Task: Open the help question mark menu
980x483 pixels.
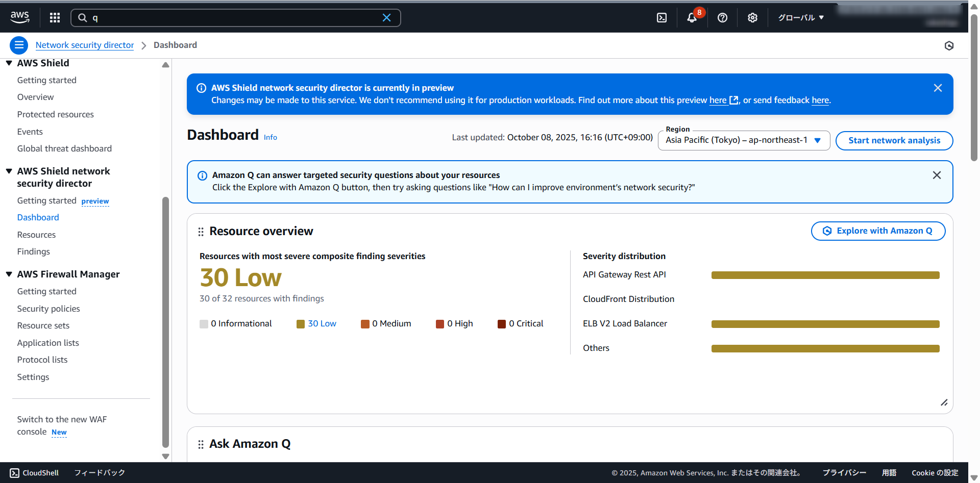Action: (x=722, y=18)
